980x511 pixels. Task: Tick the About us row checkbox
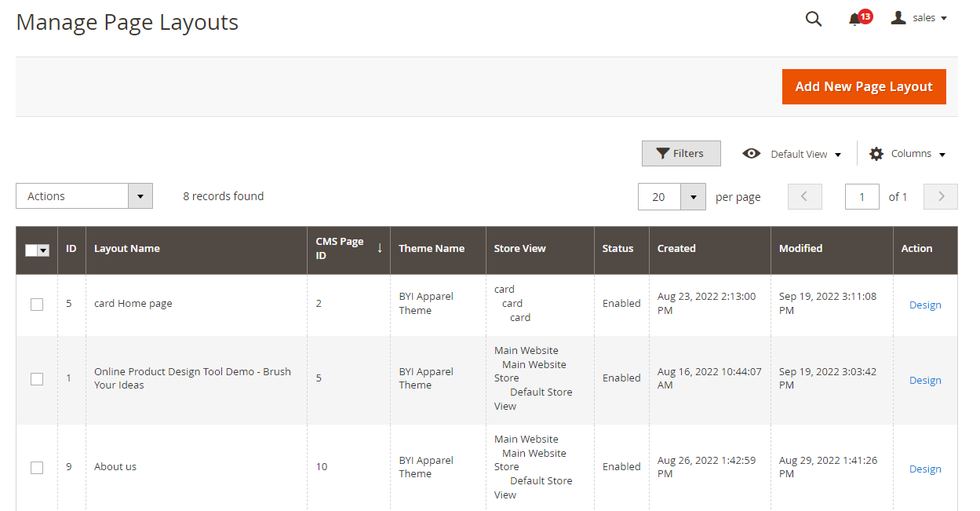(x=37, y=468)
